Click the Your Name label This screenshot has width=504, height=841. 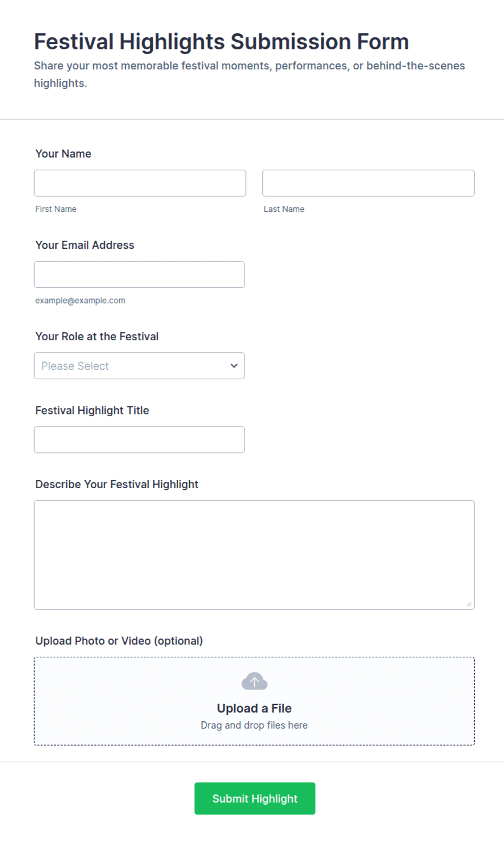pyautogui.click(x=63, y=154)
